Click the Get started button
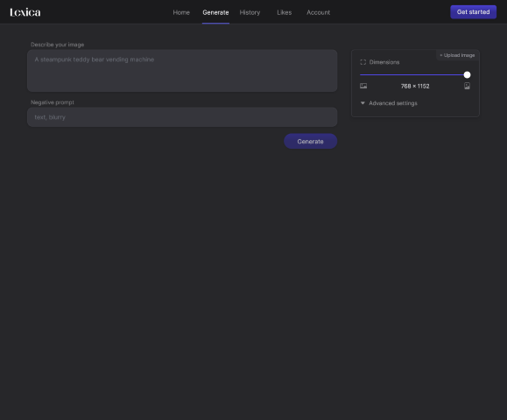Image resolution: width=507 pixels, height=420 pixels. 474,12
